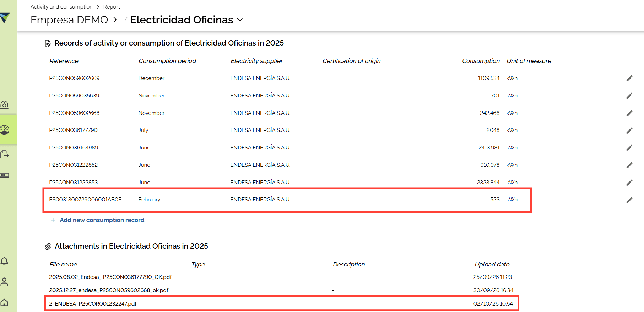Expand the chevron after Empresa DEMO
The height and width of the screenshot is (312, 644).
pos(115,20)
